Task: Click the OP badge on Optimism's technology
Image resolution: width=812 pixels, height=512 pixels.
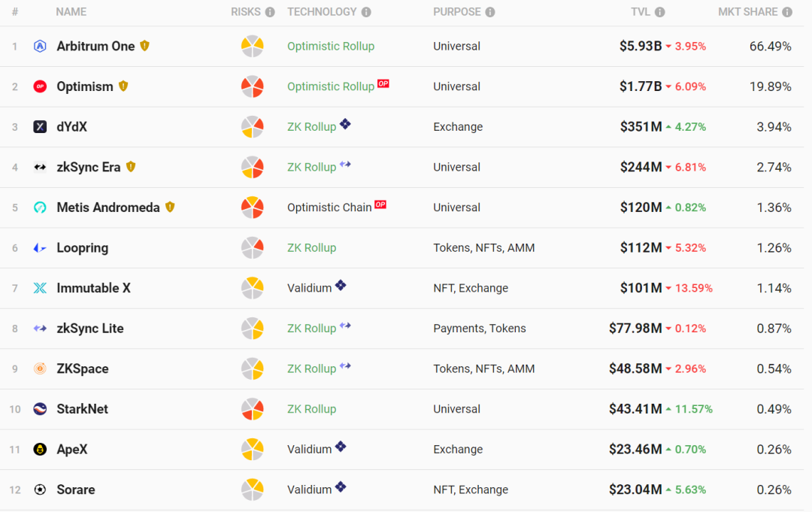Action: [x=383, y=83]
